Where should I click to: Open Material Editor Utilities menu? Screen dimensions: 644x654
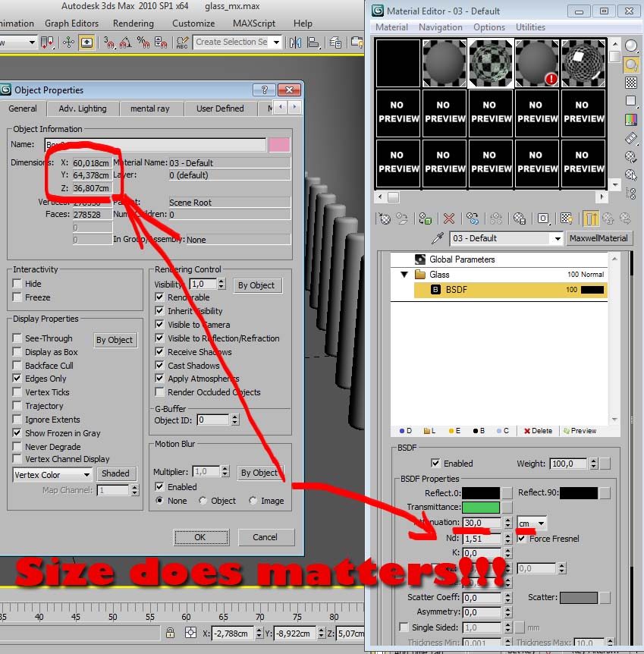coord(530,27)
